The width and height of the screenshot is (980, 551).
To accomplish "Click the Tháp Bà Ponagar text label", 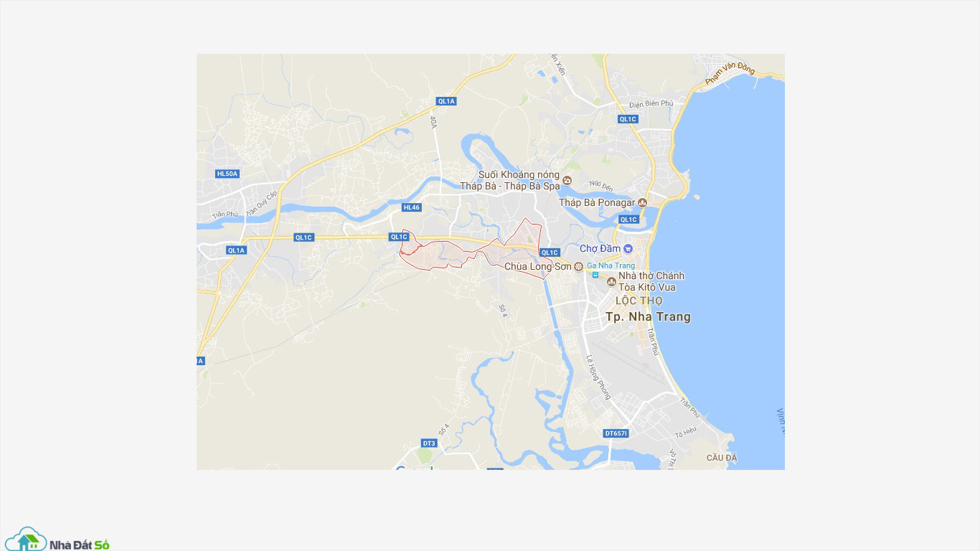I will (x=598, y=203).
